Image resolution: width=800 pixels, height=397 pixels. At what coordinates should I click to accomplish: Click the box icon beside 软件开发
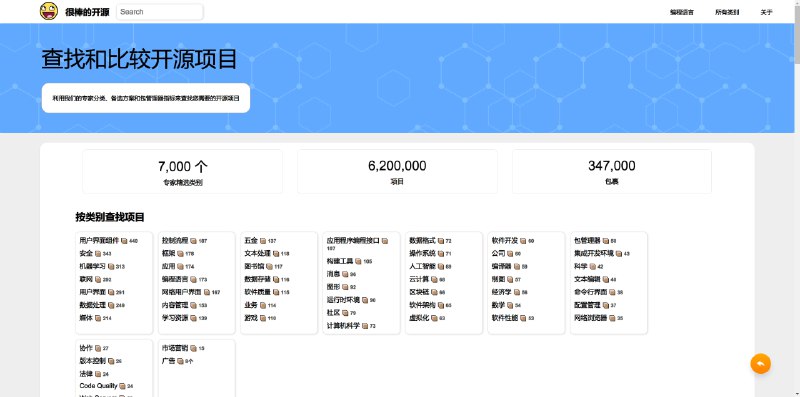(x=523, y=241)
